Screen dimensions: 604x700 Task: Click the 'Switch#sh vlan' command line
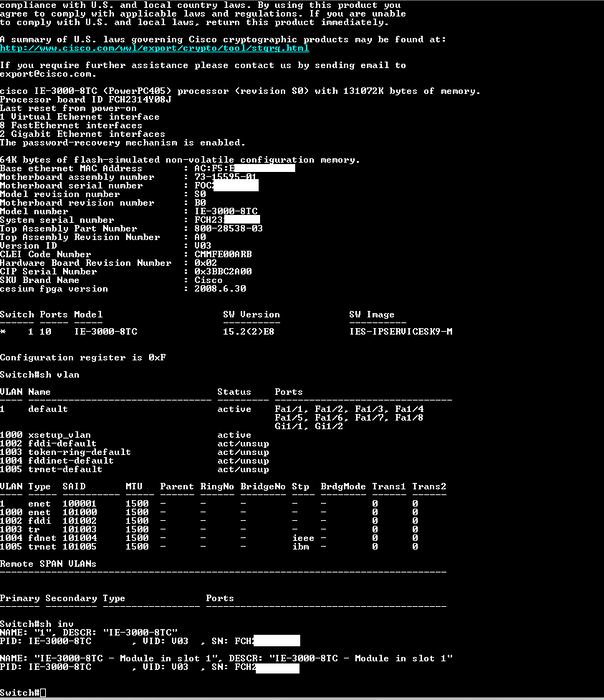40,374
